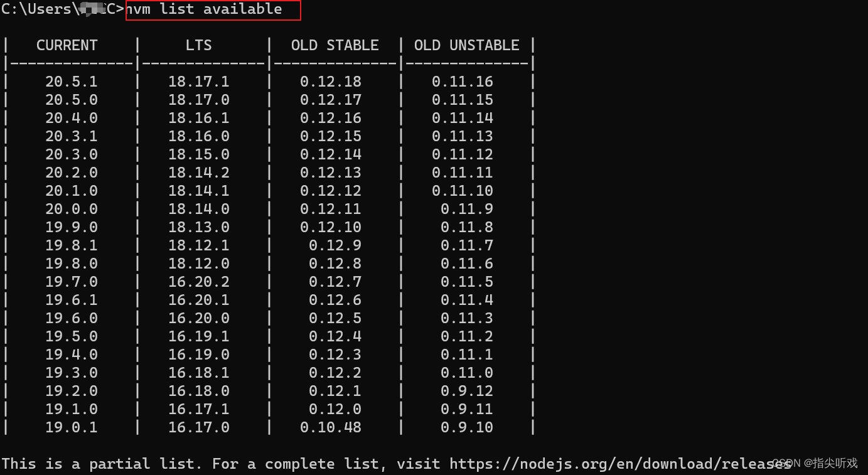Select old unstable version 0.11.16
The height and width of the screenshot is (475, 868).
463,82
